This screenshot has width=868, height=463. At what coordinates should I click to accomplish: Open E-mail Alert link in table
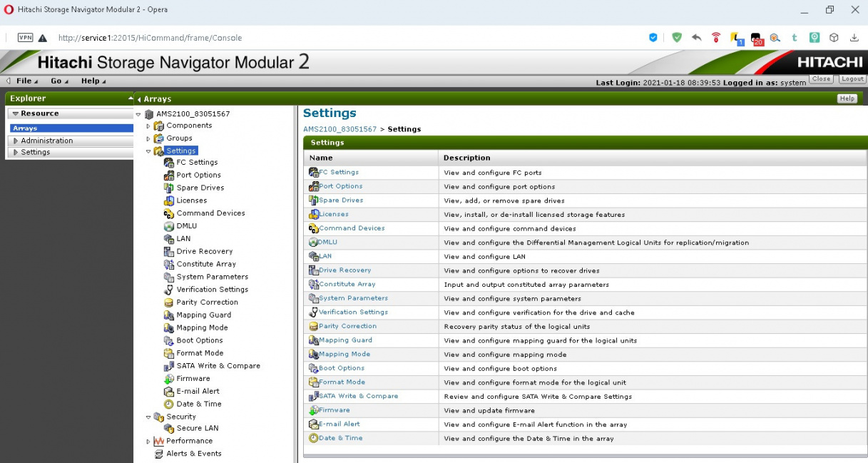coord(339,424)
